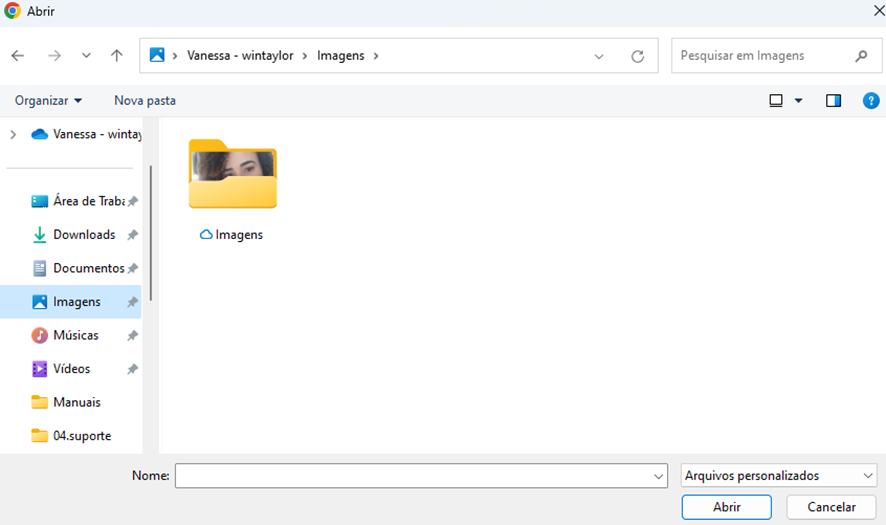Screen dimensions: 886x525
Task: Refresh the Imagens folder view
Action: [637, 57]
